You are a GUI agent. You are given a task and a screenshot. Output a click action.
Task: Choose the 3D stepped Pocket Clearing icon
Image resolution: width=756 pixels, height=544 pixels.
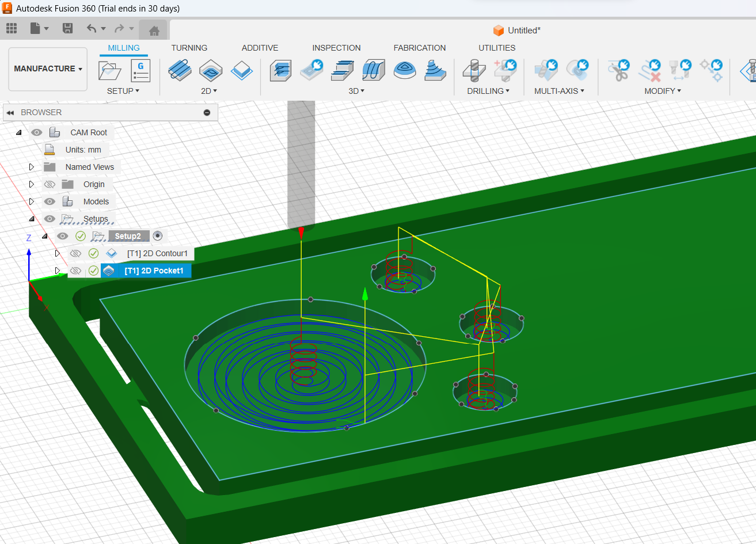[343, 70]
